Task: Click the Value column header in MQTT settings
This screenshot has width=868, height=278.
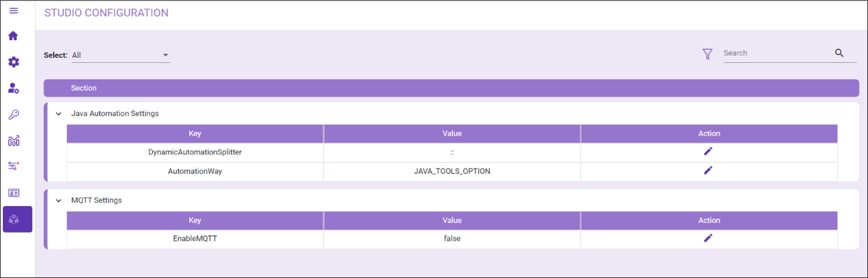Action: (452, 221)
